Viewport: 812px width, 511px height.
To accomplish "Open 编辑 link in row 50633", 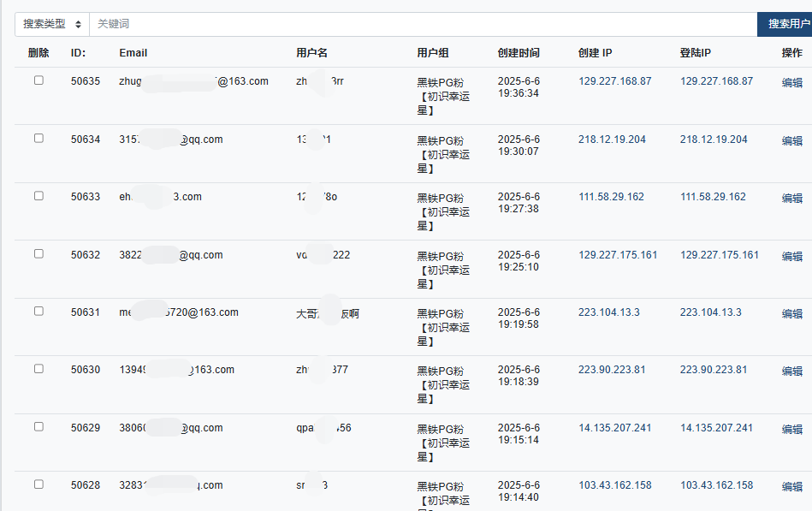I will (791, 199).
